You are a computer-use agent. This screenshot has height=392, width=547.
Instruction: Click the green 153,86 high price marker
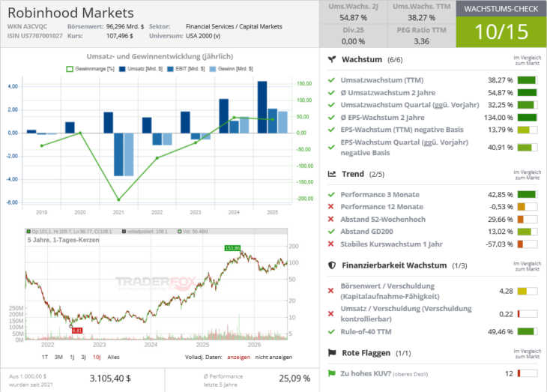[x=232, y=248]
